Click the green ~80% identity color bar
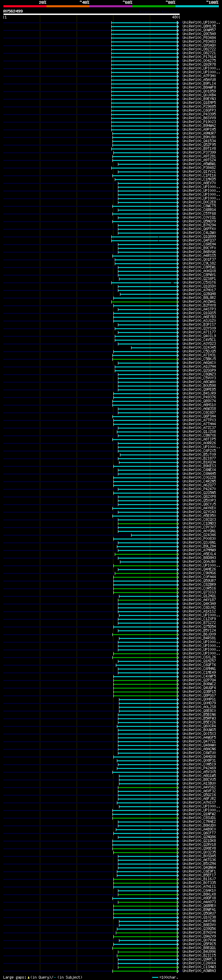 click(154, 6)
